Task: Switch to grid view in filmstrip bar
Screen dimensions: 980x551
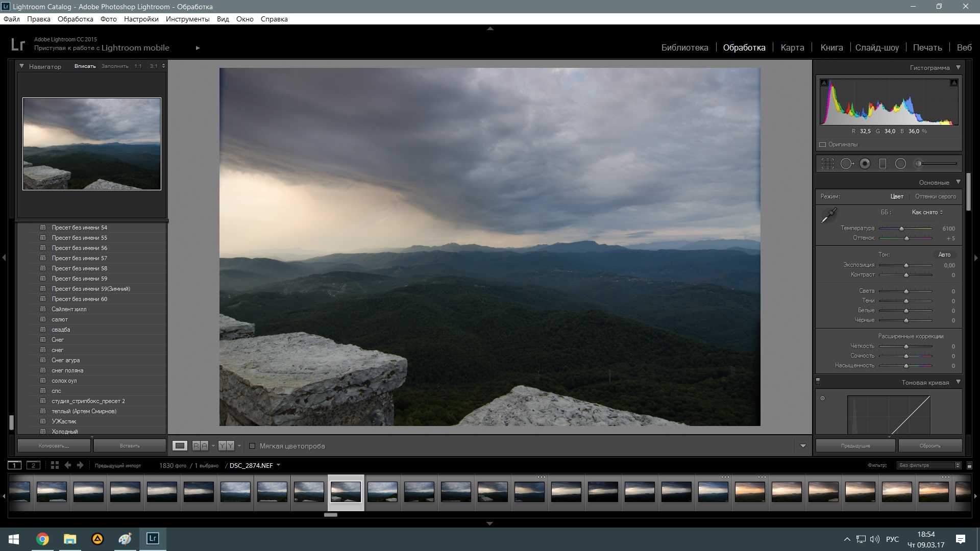Action: [x=55, y=465]
